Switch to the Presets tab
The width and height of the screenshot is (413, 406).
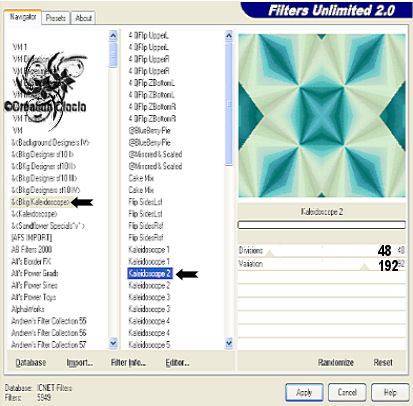[56, 18]
